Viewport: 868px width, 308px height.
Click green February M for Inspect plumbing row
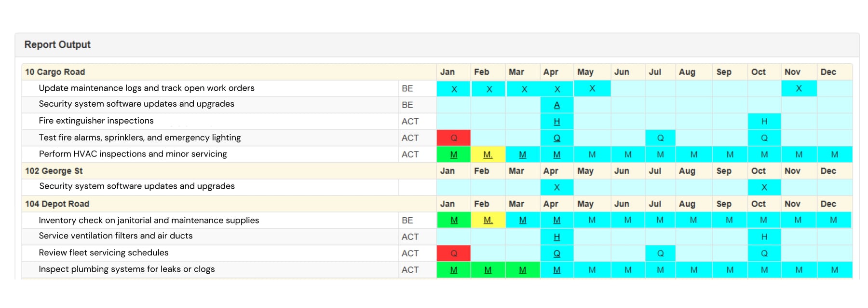488,270
